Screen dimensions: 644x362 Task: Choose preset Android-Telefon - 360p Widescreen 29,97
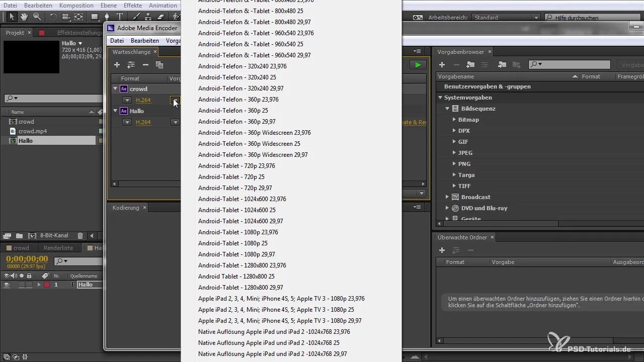(253, 155)
